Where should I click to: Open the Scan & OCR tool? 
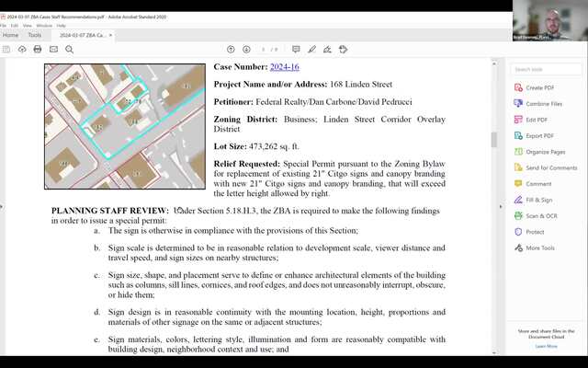(x=541, y=216)
